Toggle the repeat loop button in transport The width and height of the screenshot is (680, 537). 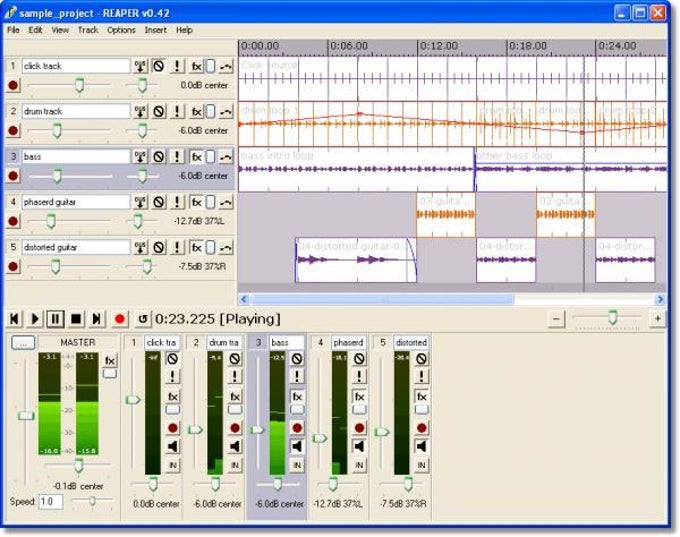142,319
